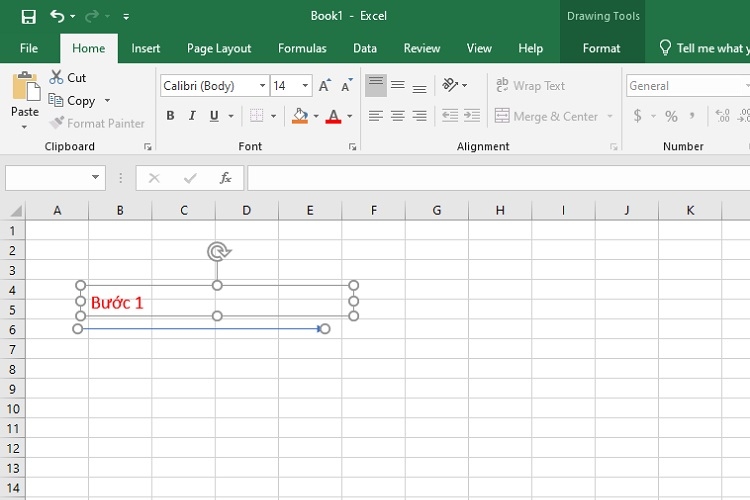This screenshot has height=500, width=750.
Task: Click the arrow's right end handle
Action: click(325, 329)
